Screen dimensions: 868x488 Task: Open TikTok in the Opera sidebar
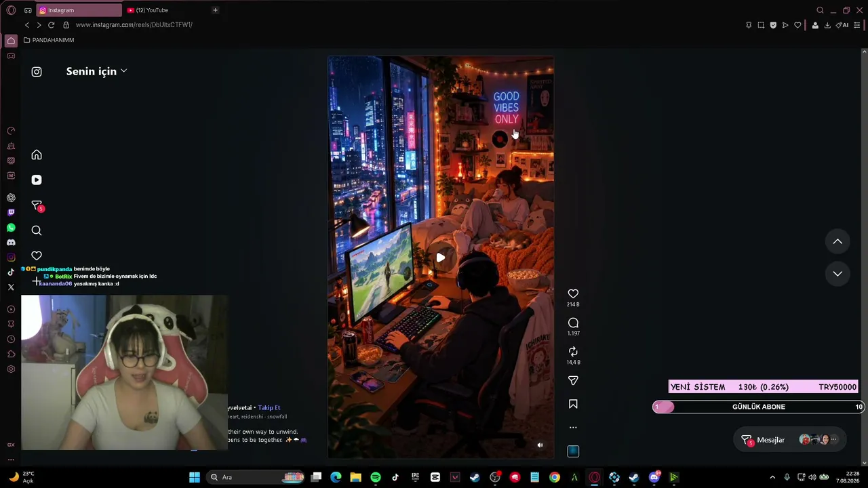pos(11,272)
